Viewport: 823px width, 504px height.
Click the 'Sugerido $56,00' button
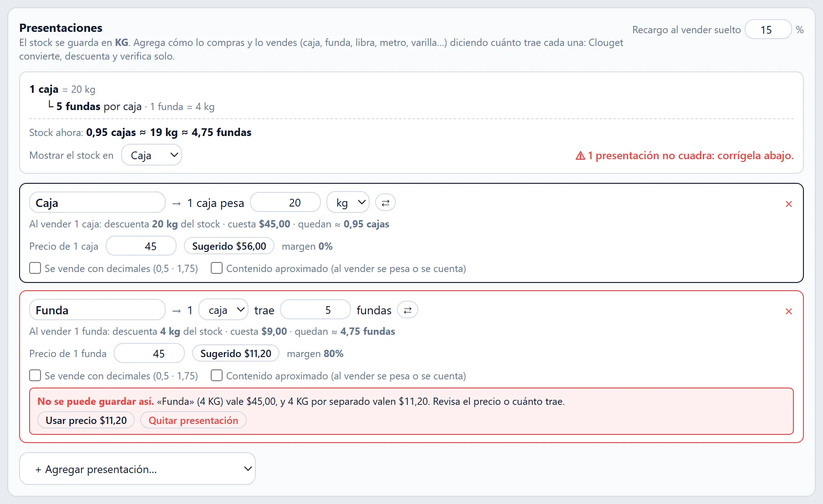tap(229, 246)
